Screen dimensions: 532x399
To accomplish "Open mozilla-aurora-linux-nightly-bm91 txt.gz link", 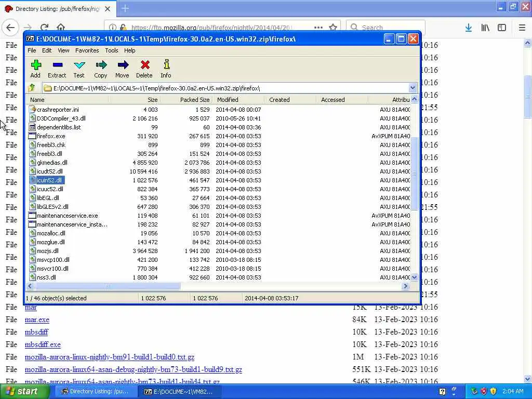I will coord(110,357).
